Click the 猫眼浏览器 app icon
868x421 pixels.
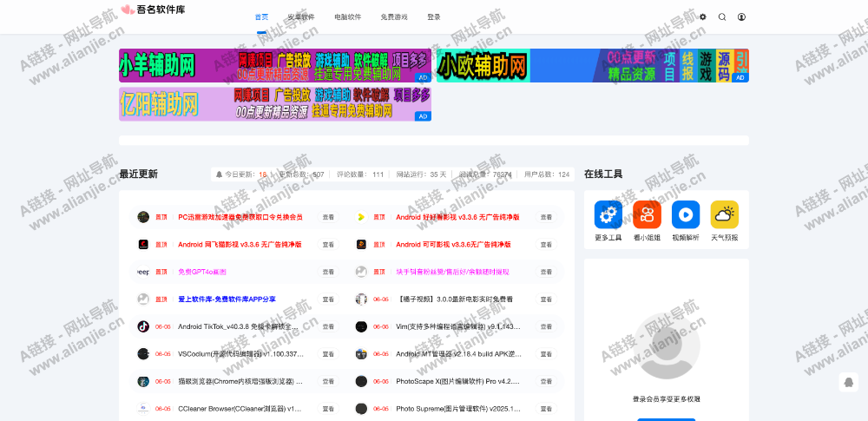[x=143, y=381]
